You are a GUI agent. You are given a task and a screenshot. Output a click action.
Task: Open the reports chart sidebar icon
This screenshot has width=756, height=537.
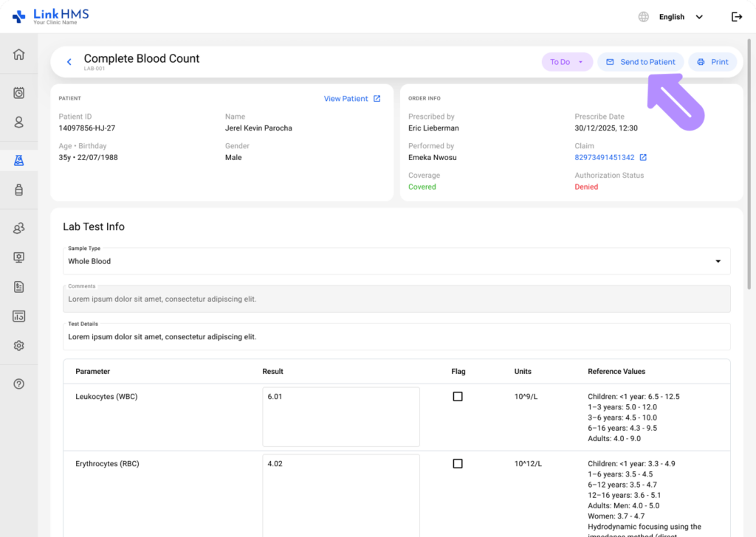(x=18, y=316)
